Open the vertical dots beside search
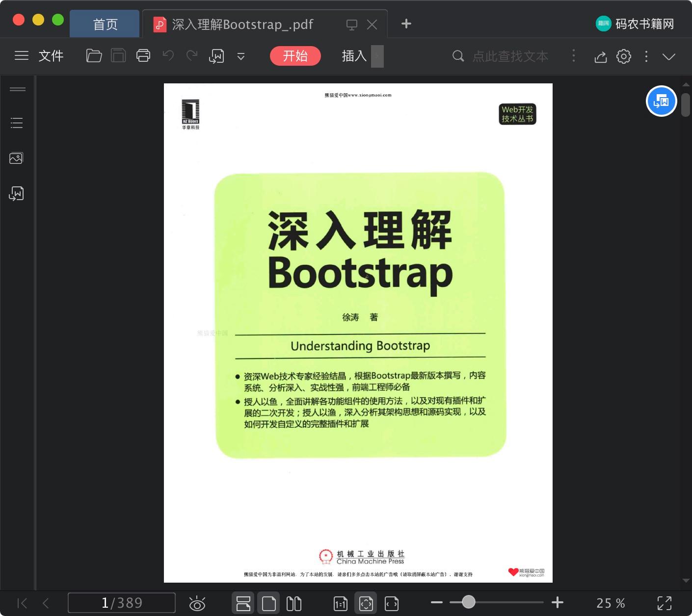 click(x=574, y=56)
